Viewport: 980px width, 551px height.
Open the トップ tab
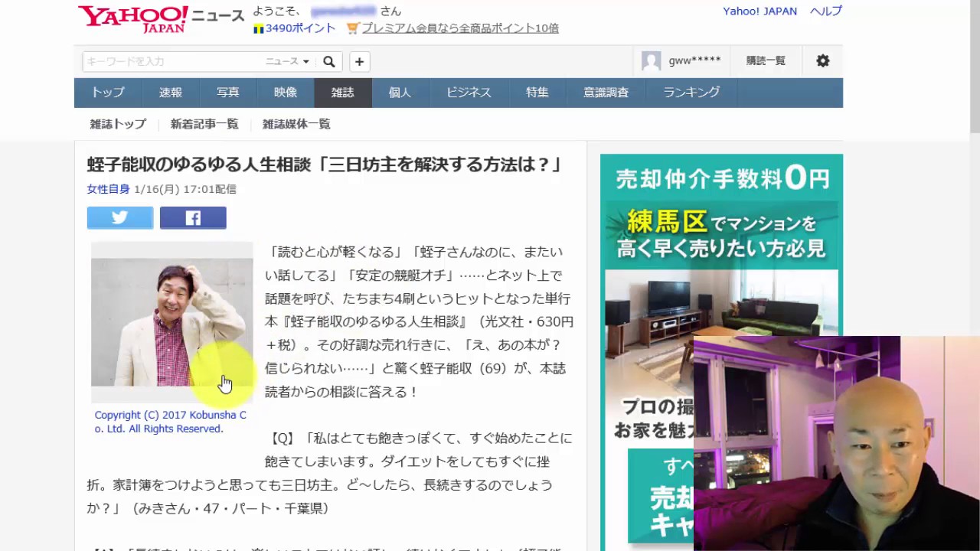pos(108,93)
